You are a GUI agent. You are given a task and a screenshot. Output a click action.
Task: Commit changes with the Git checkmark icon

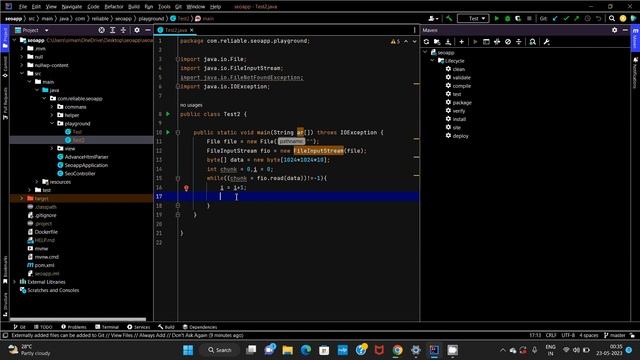[x=566, y=18]
